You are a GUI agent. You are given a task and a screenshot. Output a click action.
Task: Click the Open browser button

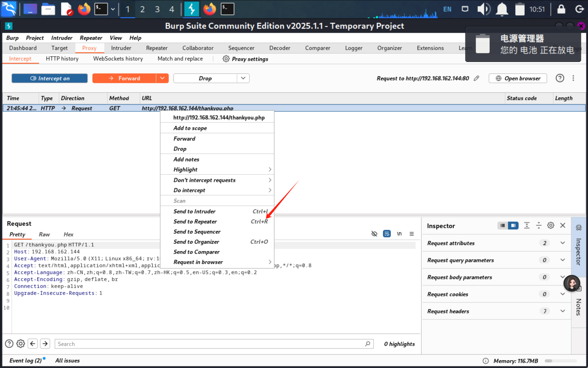(518, 78)
